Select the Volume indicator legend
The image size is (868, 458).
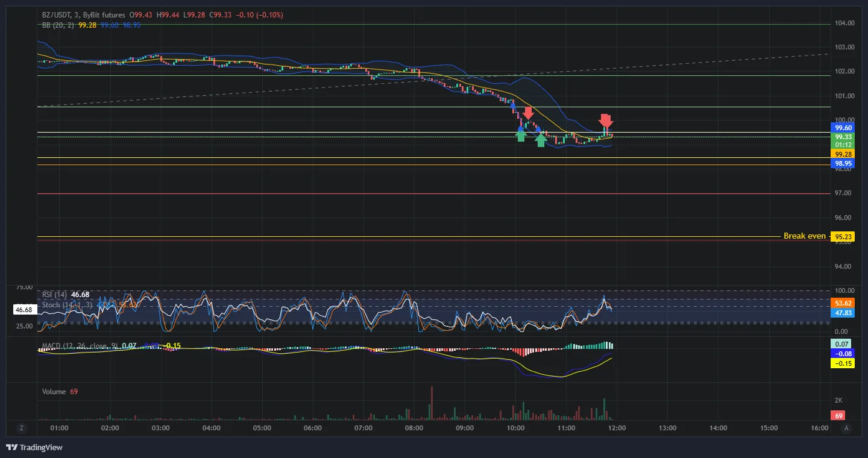[x=54, y=392]
